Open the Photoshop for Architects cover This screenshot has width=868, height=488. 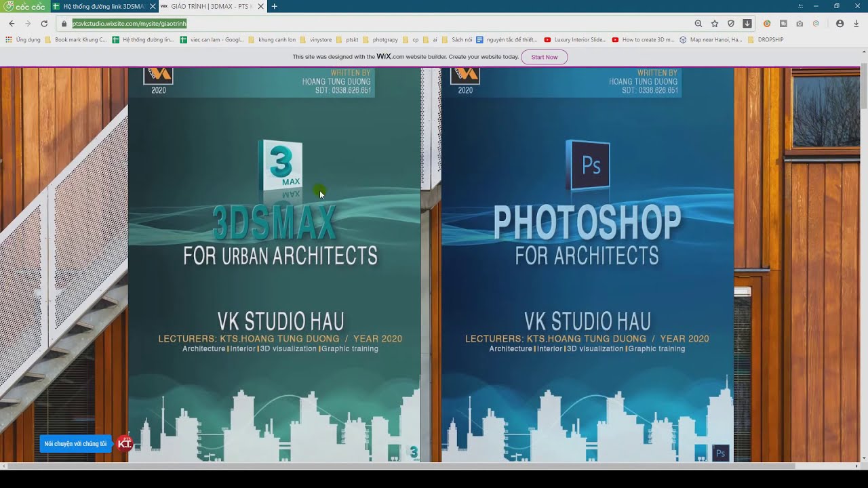(587, 264)
